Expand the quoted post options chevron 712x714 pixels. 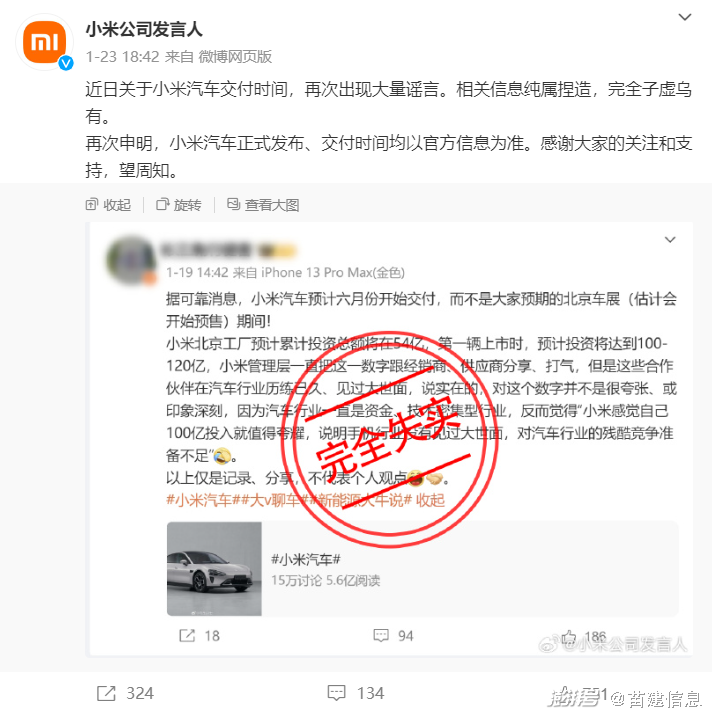[670, 240]
